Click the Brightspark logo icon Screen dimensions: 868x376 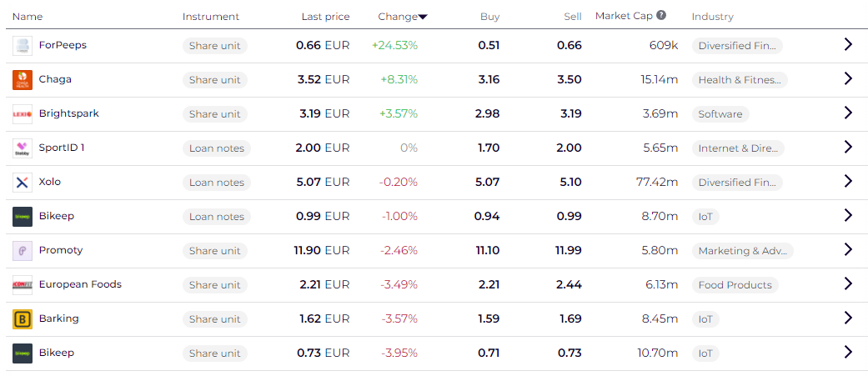click(23, 114)
